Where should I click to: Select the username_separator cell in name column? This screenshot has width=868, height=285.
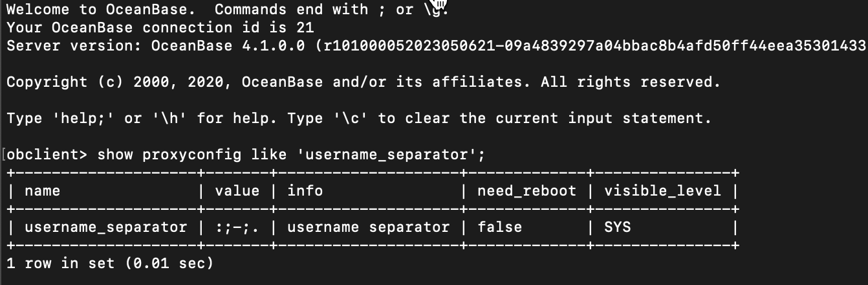pos(105,227)
